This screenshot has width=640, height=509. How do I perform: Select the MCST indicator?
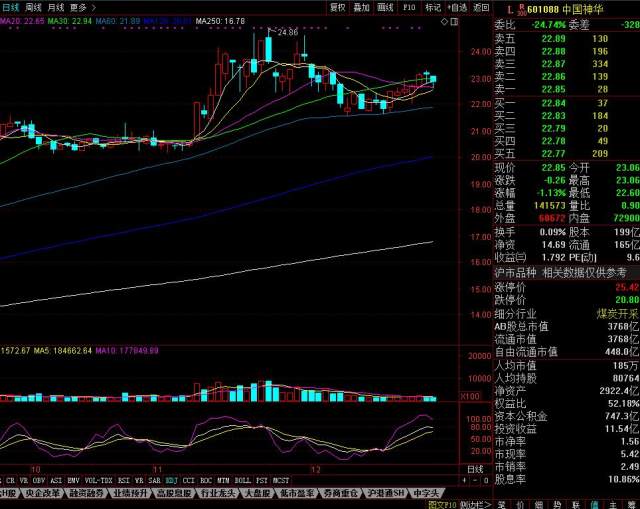[x=281, y=480]
